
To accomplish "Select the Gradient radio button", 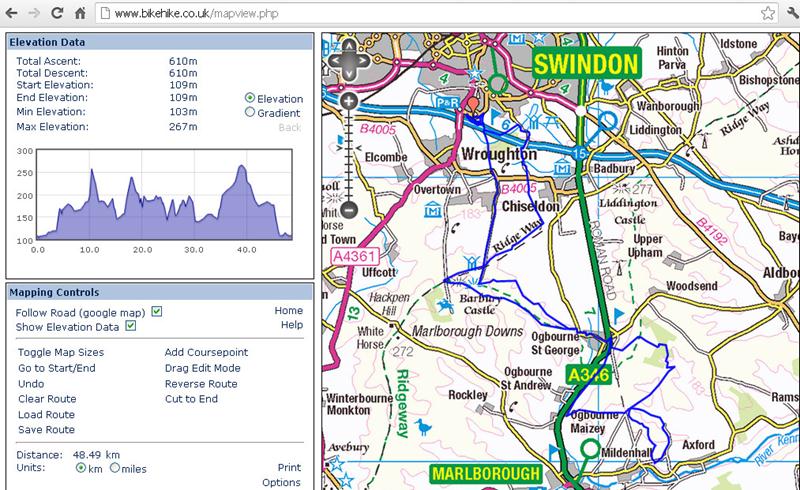I will [x=250, y=113].
